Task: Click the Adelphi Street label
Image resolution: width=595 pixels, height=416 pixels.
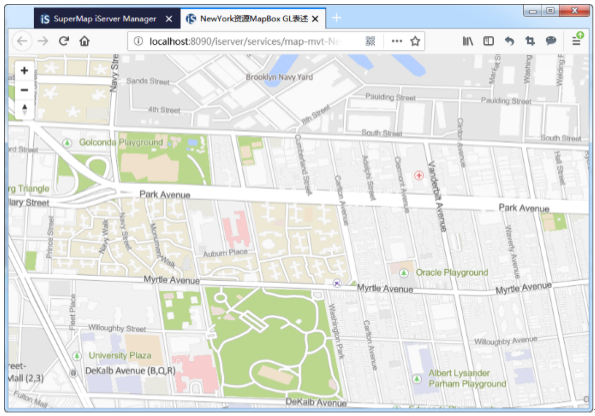Action: (368, 177)
